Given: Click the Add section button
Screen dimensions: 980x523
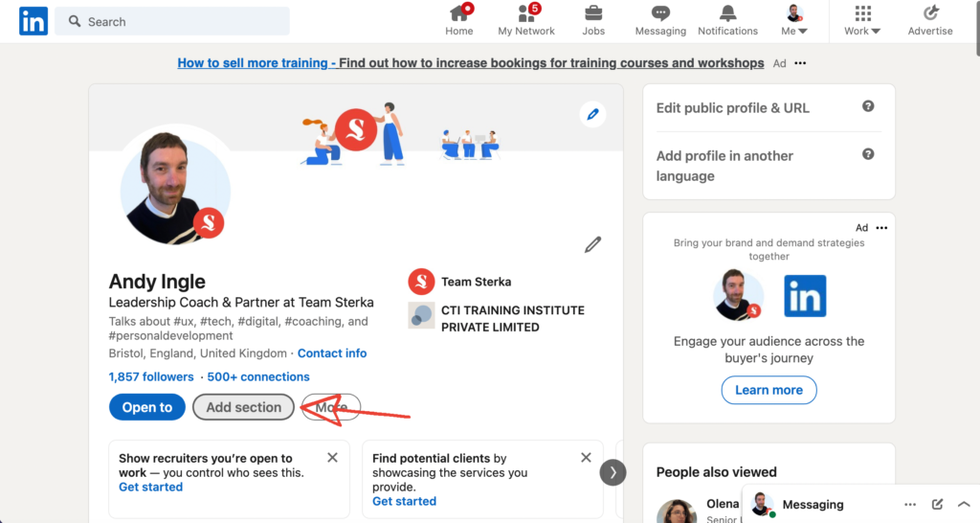Looking at the screenshot, I should (x=244, y=407).
